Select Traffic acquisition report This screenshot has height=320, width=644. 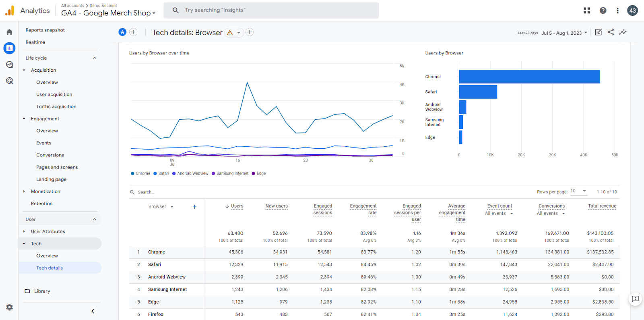[x=56, y=106]
